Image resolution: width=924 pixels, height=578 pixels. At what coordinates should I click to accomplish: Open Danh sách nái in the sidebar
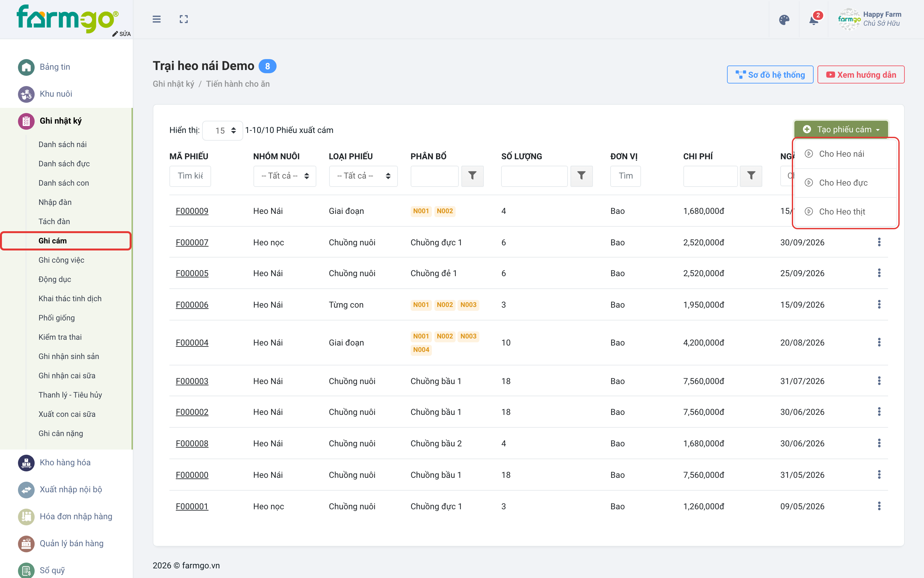tap(62, 144)
